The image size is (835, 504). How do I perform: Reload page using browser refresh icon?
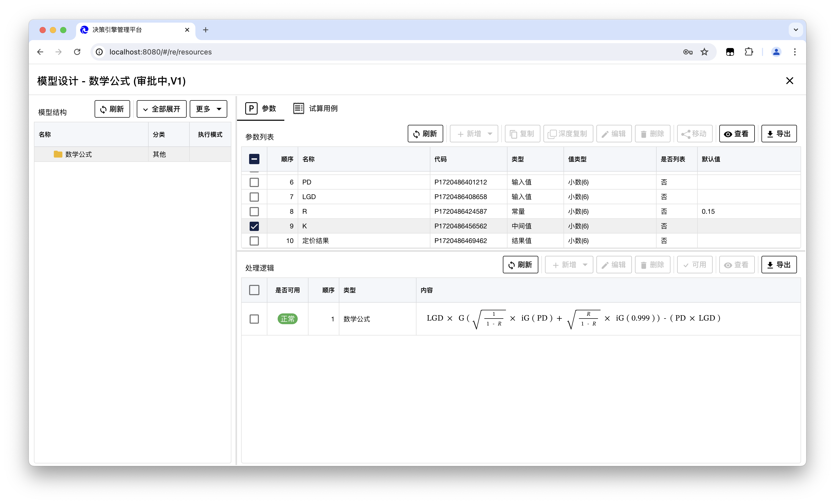(77, 52)
